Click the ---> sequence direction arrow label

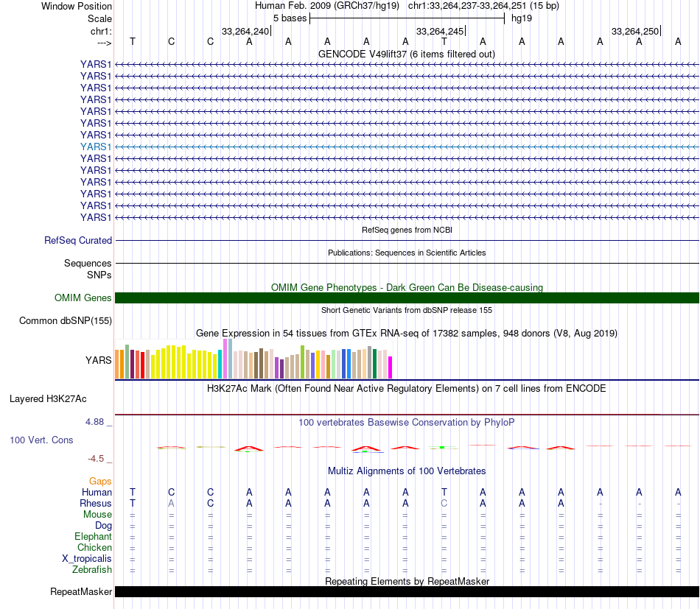104,43
